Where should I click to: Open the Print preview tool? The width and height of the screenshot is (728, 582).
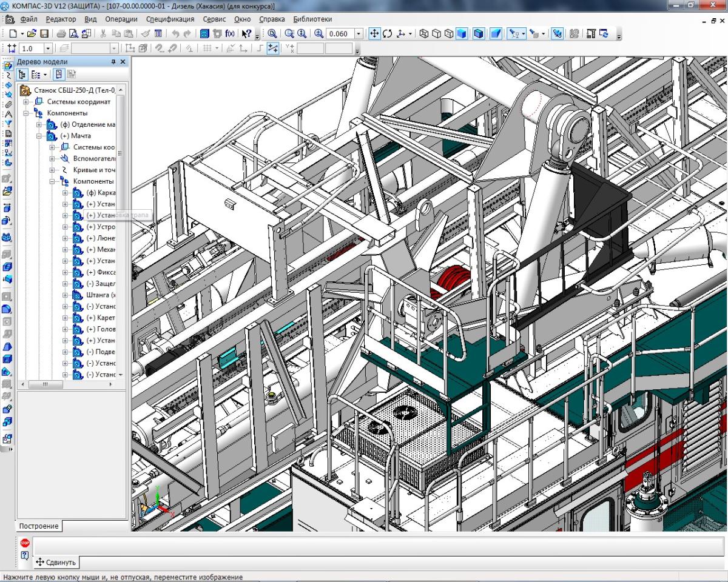point(73,34)
